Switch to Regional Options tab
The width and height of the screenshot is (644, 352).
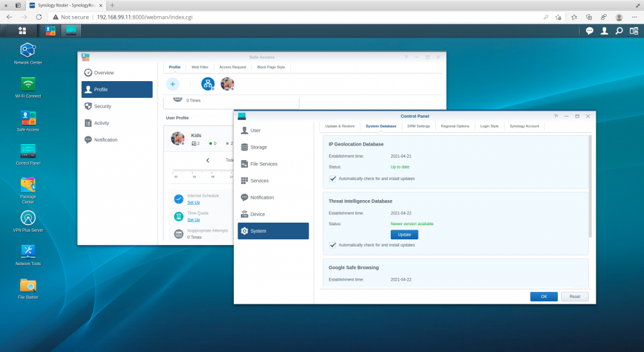pos(455,126)
